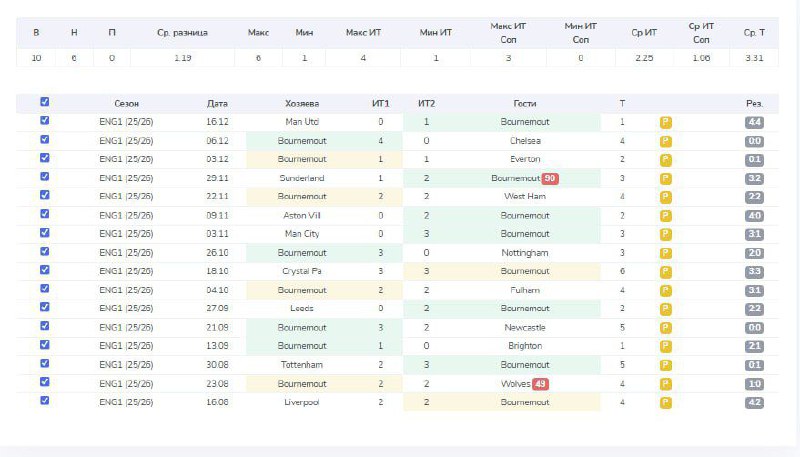Click the 4:2 result badge in Liverpool row

pos(754,402)
